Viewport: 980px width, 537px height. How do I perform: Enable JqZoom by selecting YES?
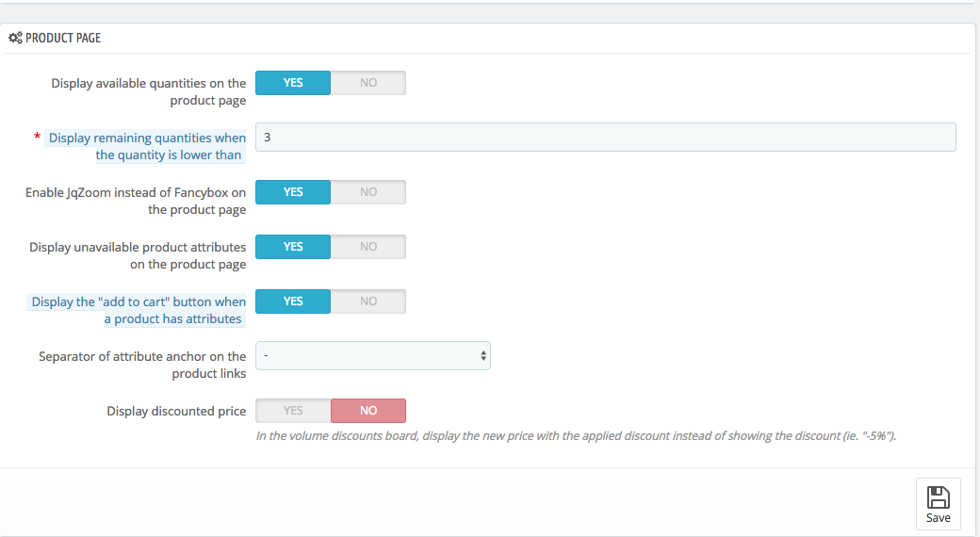coord(293,192)
